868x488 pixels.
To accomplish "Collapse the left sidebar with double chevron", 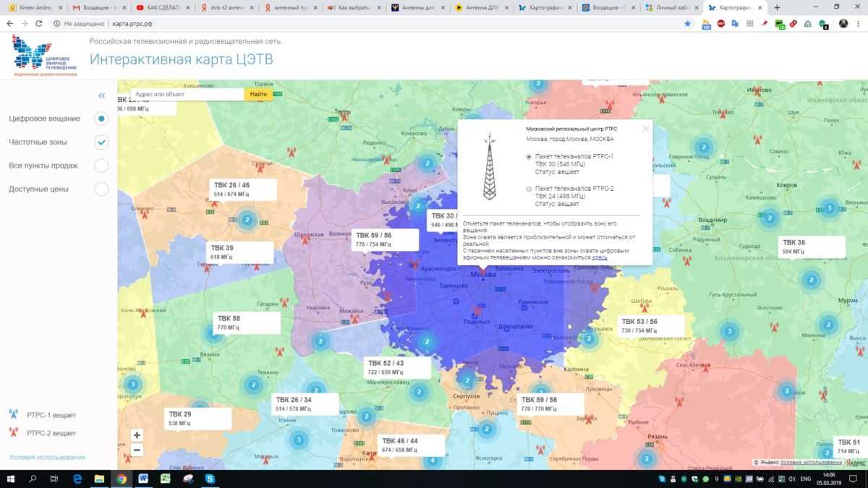I will coord(102,95).
